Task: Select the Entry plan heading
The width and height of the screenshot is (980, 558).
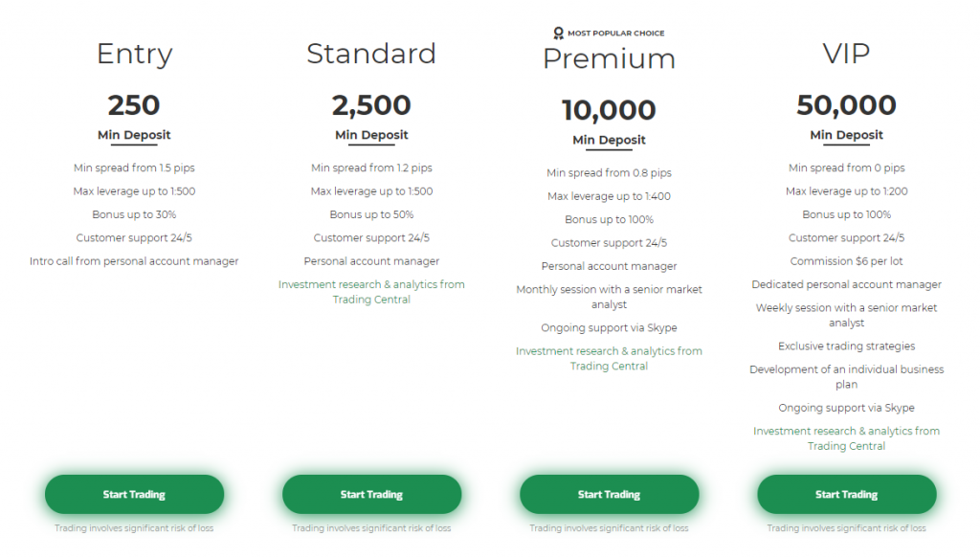Action: [134, 55]
